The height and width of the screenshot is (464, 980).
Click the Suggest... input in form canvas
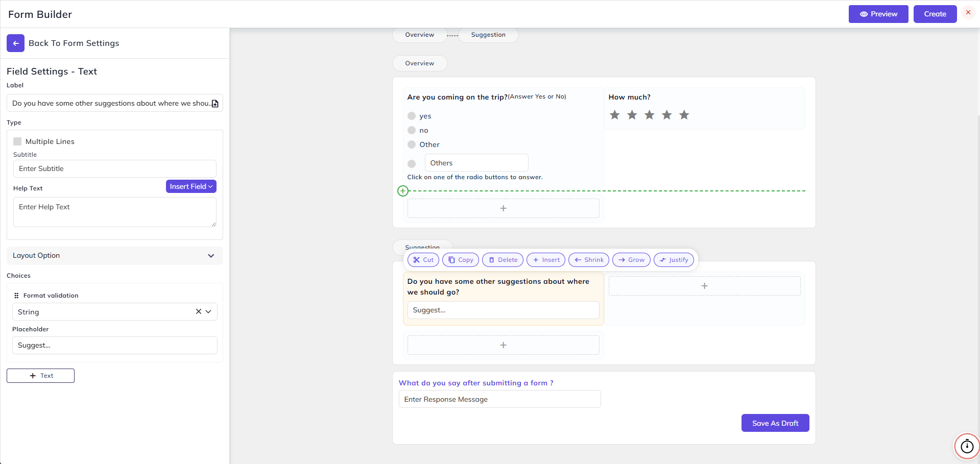(504, 310)
